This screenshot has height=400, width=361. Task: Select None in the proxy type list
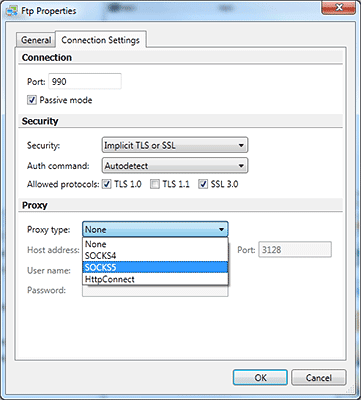[x=155, y=244]
